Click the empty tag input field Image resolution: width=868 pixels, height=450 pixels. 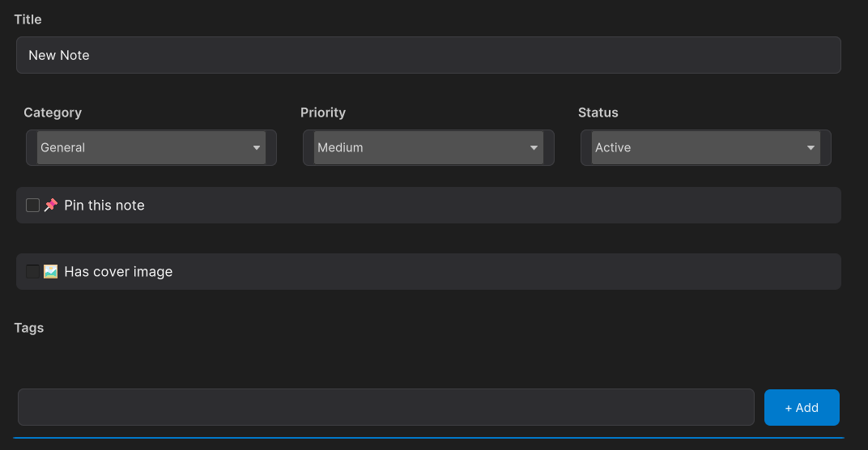tap(385, 407)
